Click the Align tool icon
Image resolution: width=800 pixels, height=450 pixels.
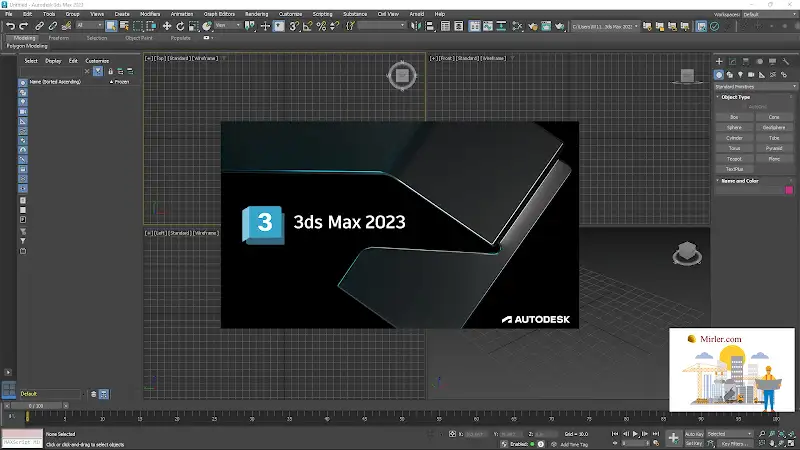(x=430, y=26)
